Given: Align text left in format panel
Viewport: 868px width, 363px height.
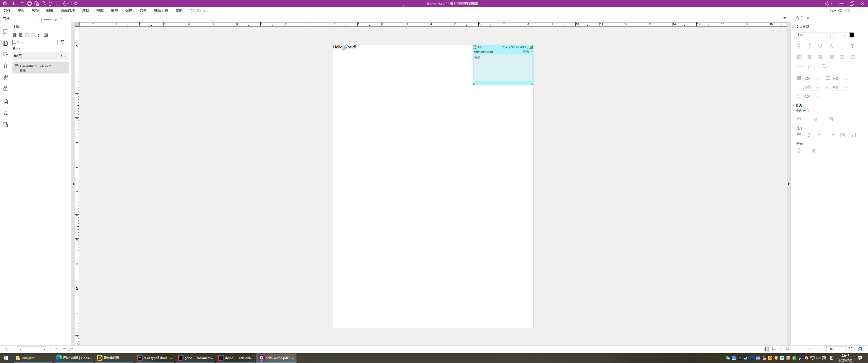Looking at the screenshot, I should click(799, 57).
